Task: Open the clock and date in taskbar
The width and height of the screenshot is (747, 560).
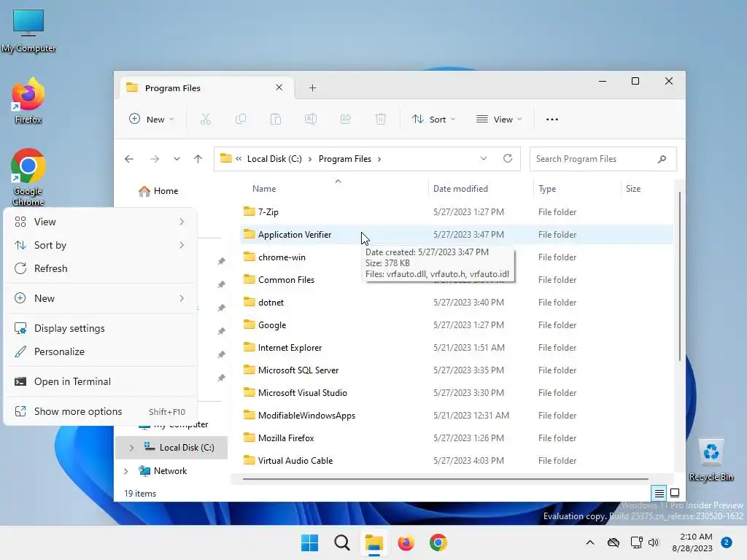Action: click(x=692, y=542)
